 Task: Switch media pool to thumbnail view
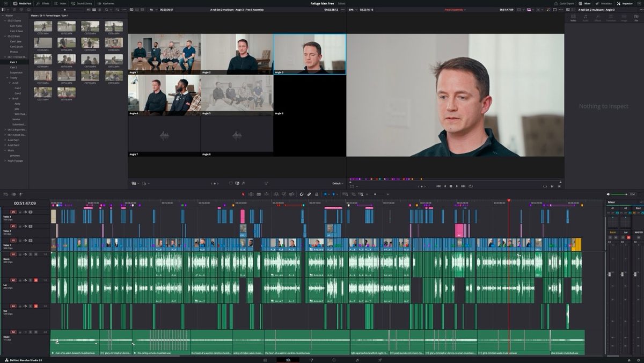click(x=94, y=10)
